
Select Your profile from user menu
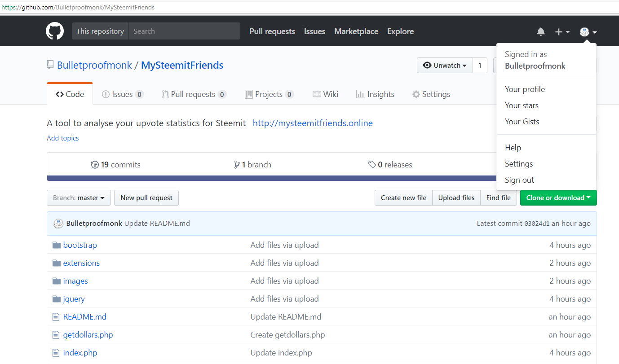(546, 89)
